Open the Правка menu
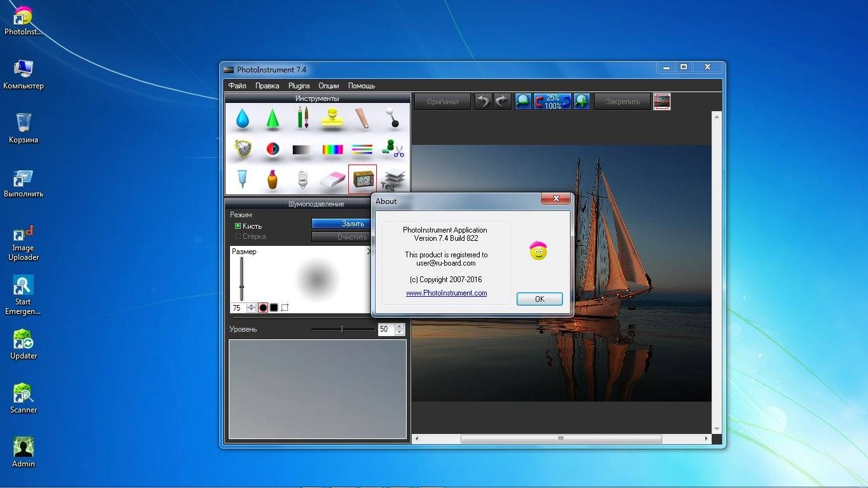Viewport: 868px width, 488px height. click(x=267, y=86)
